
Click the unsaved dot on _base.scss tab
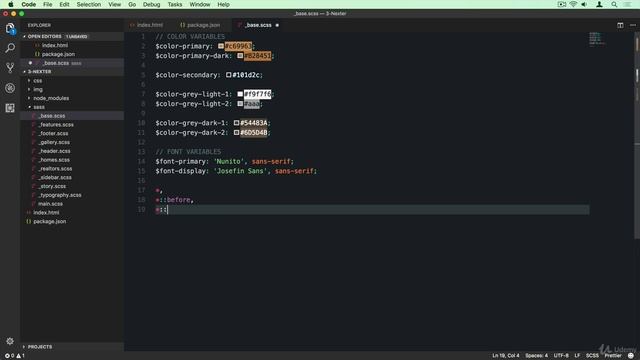pos(277,25)
